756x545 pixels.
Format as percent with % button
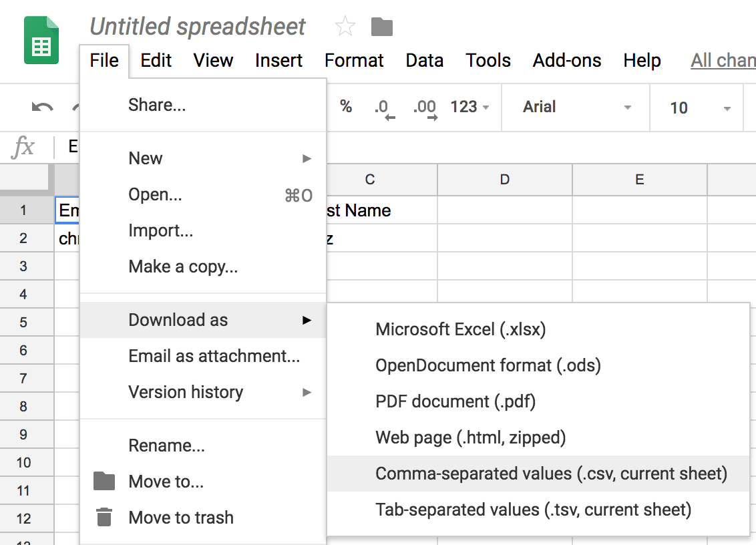[x=346, y=107]
